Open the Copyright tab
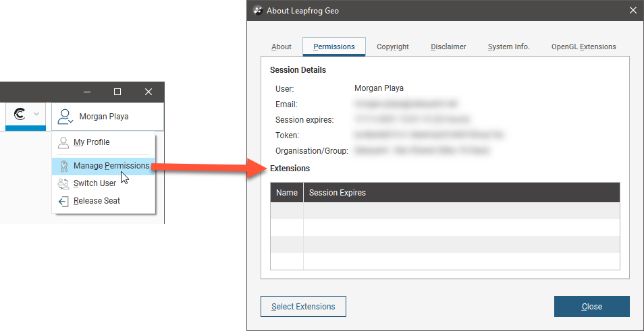644x331 pixels. point(393,47)
